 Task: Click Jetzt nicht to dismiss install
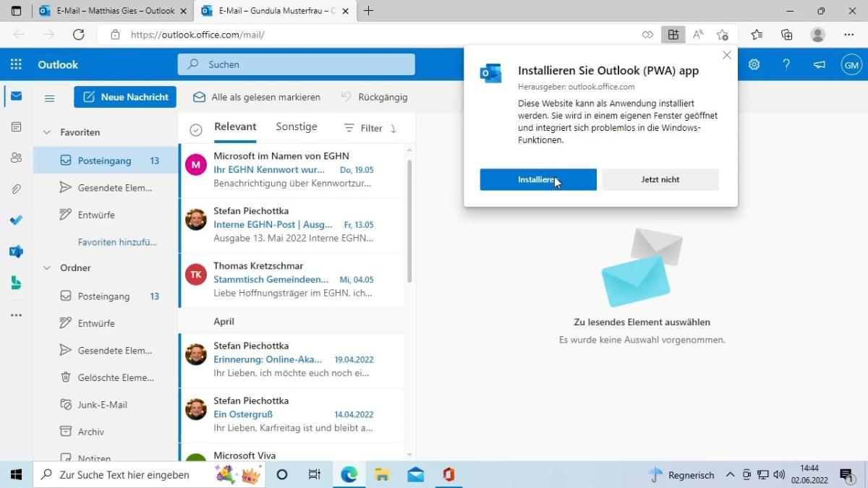point(660,179)
